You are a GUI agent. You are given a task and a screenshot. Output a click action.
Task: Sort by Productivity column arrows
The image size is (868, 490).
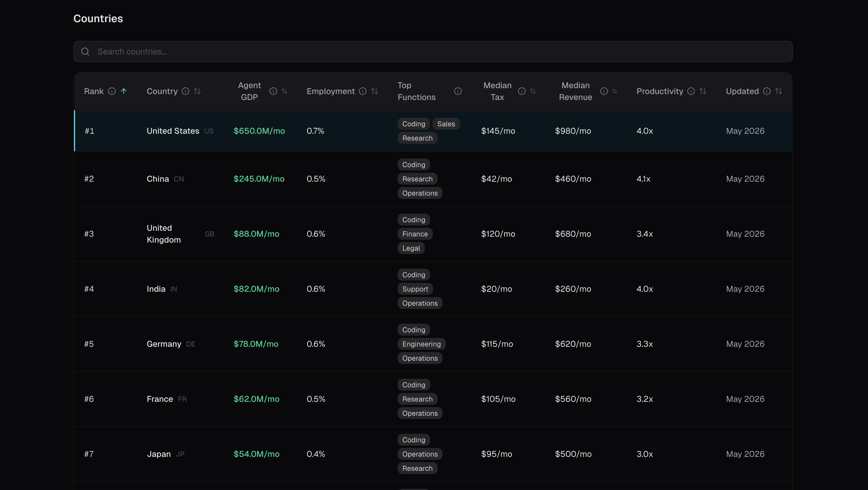coord(703,91)
